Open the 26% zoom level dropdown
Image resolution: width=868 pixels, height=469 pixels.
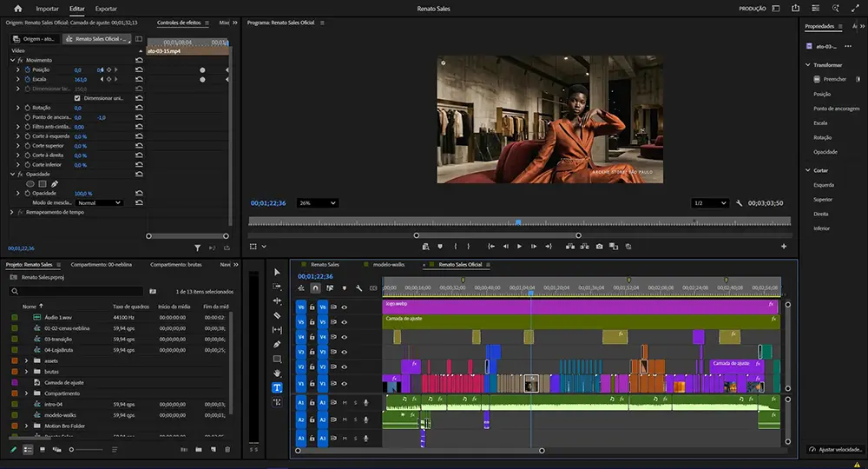pyautogui.click(x=316, y=202)
